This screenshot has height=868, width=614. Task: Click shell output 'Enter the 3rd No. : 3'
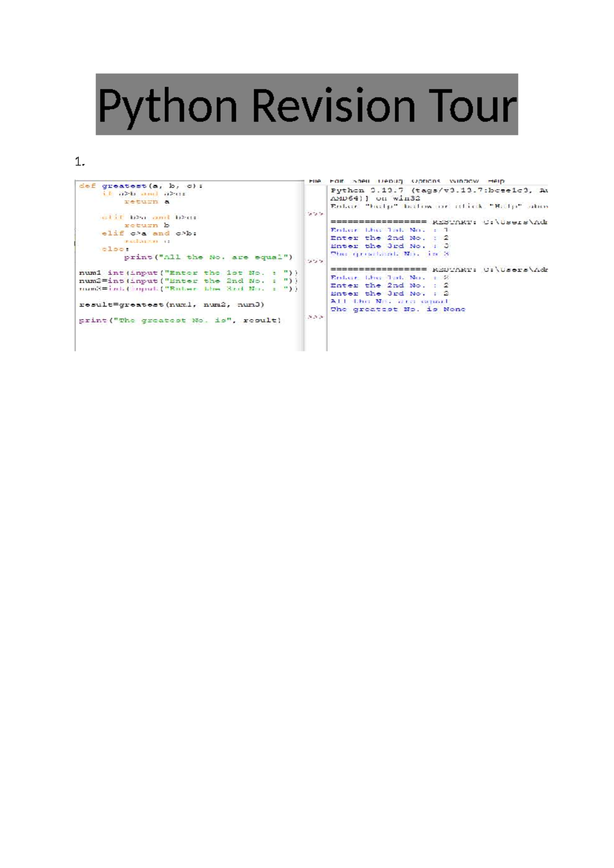pyautogui.click(x=389, y=246)
